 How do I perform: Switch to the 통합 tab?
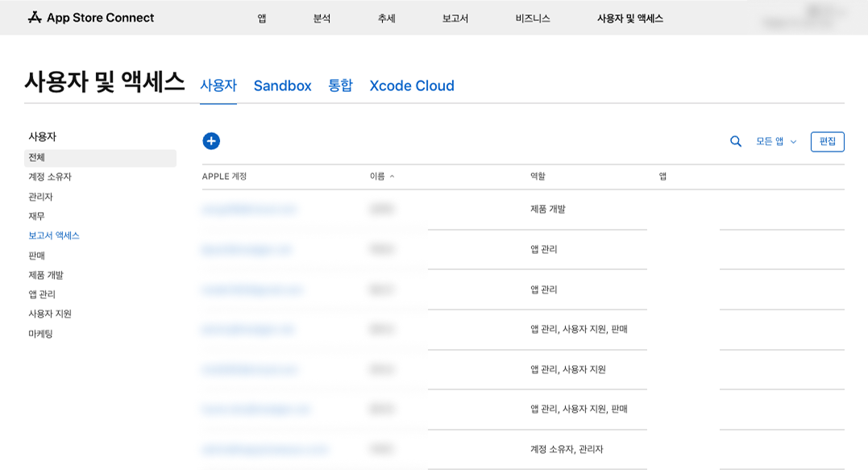(x=340, y=85)
